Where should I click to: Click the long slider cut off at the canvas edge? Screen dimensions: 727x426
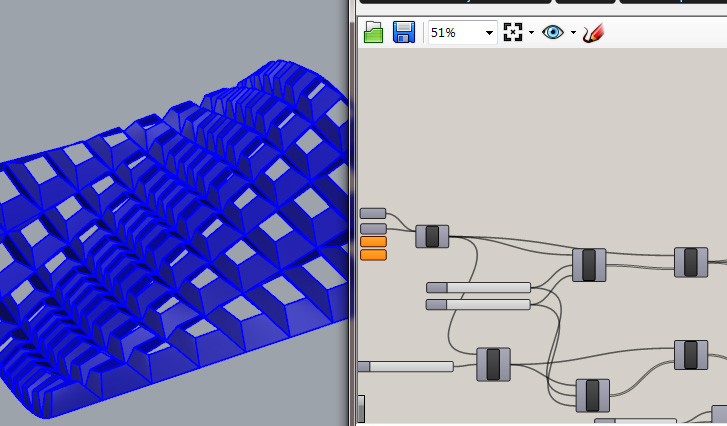[x=406, y=367]
